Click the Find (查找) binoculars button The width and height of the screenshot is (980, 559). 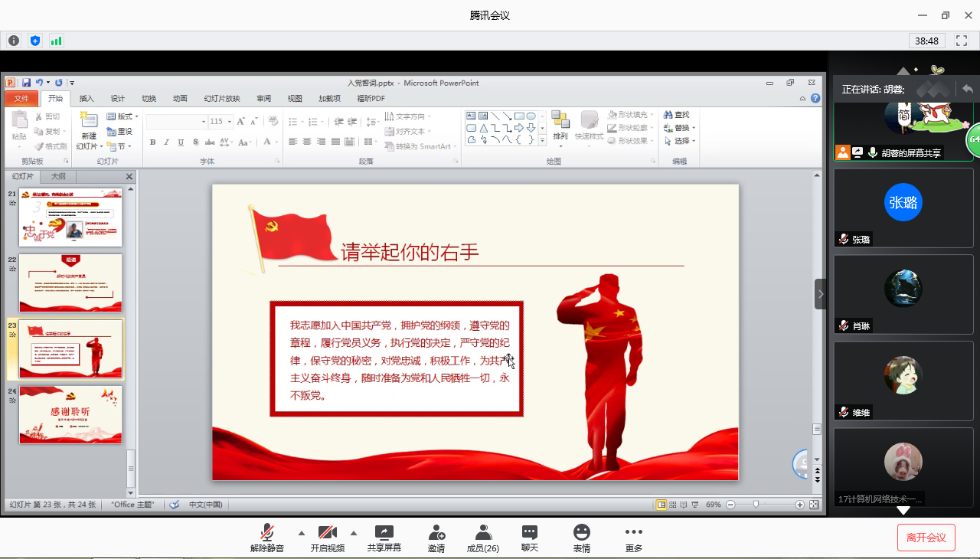pos(677,115)
